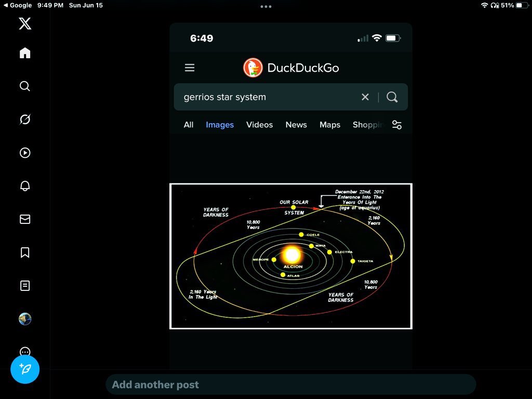Click the DuckDuckGo title text
Screen dimensions: 532x399
coord(303,68)
